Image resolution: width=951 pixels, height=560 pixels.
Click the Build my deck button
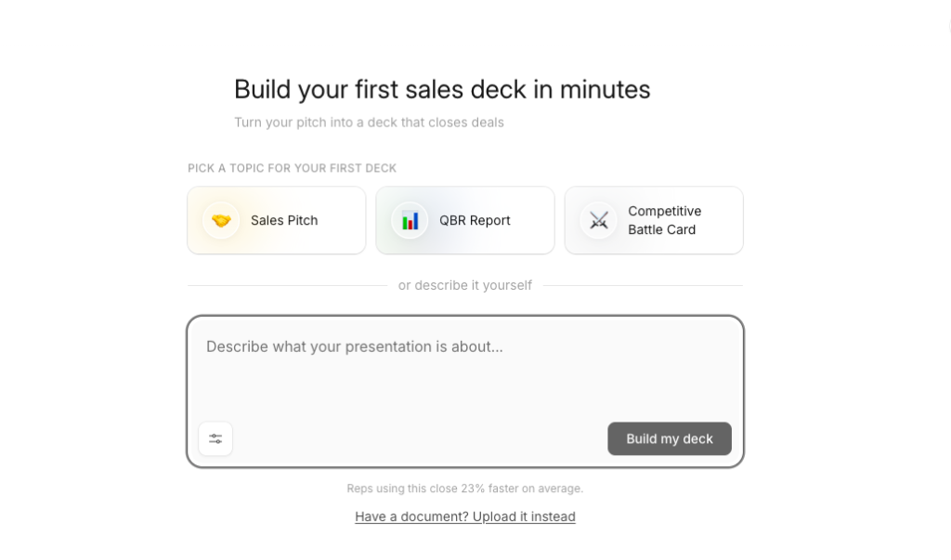click(669, 437)
